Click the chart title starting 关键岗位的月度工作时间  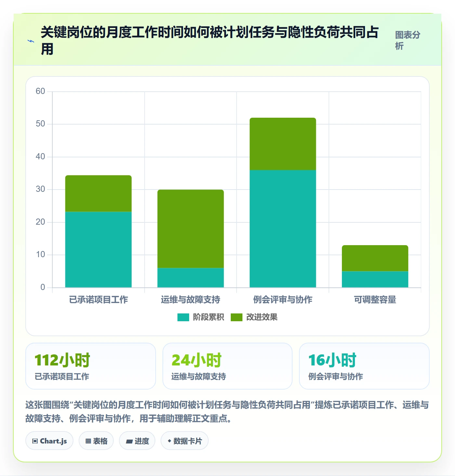click(210, 41)
